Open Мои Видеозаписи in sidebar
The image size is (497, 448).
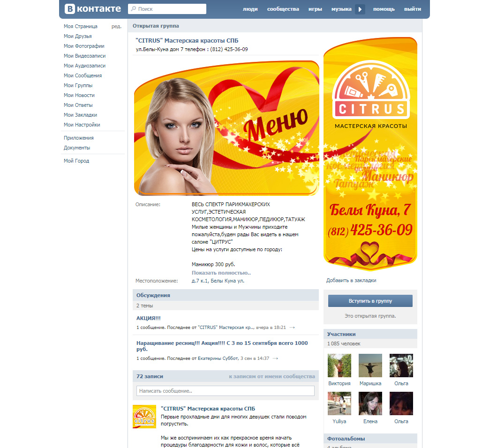[x=84, y=56]
